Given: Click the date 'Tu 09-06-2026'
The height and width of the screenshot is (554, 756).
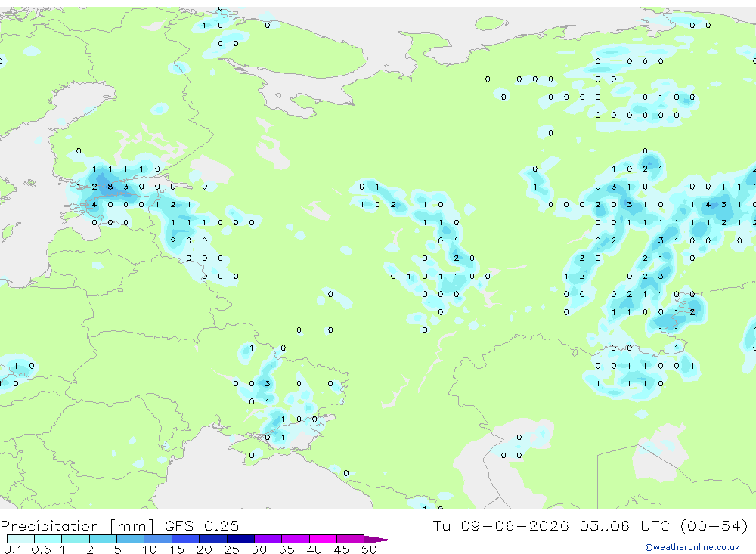Looking at the screenshot, I should [x=501, y=525].
